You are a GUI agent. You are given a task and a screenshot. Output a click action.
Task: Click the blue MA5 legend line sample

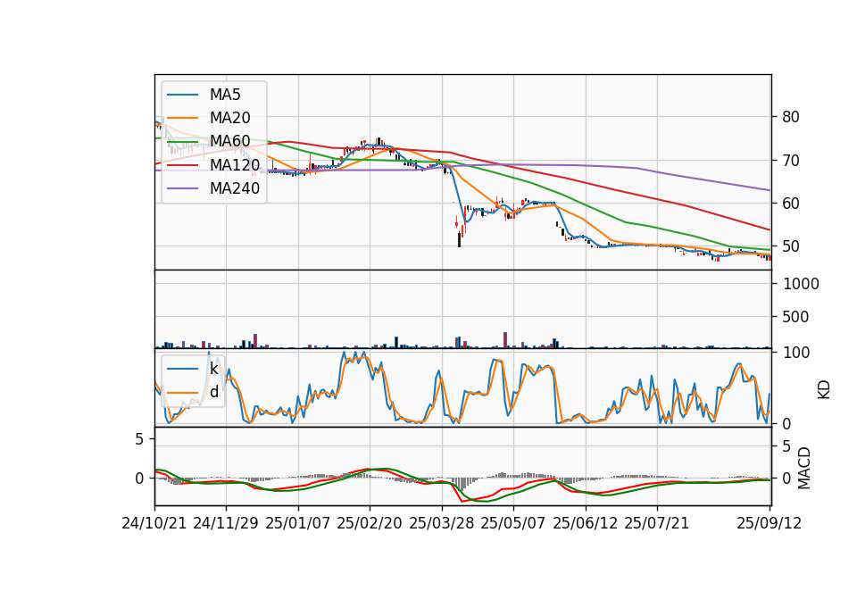(x=182, y=95)
